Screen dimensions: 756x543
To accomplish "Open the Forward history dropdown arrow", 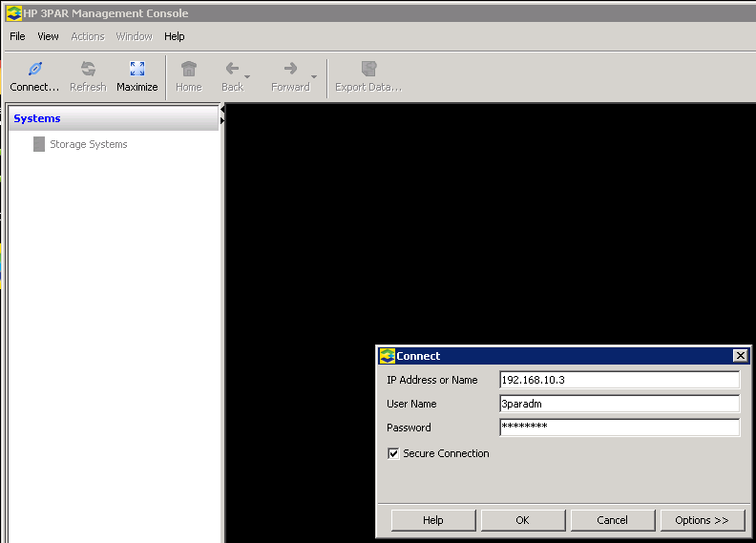I will pyautogui.click(x=314, y=76).
